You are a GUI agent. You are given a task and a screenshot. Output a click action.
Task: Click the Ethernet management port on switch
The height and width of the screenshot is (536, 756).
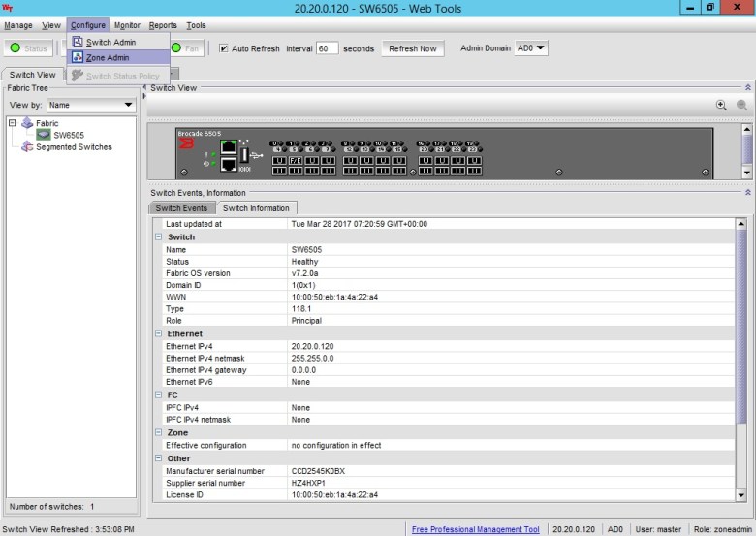(x=229, y=147)
